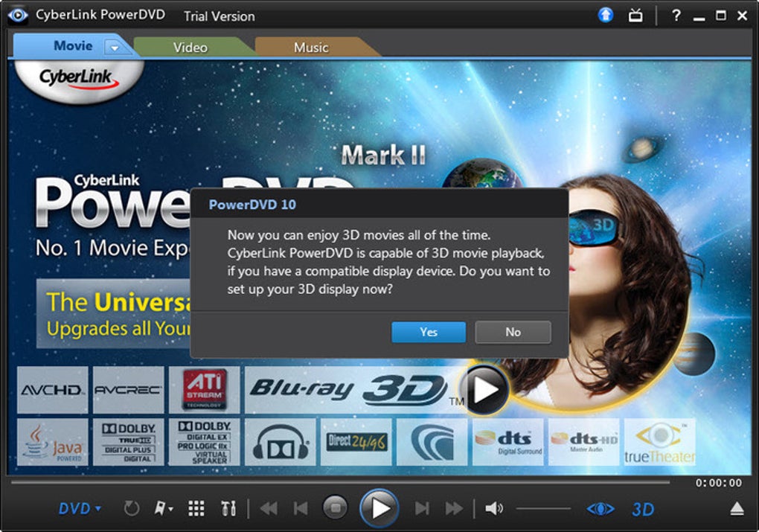Click the ATI Stream logo tile
The height and width of the screenshot is (532, 759).
point(205,390)
